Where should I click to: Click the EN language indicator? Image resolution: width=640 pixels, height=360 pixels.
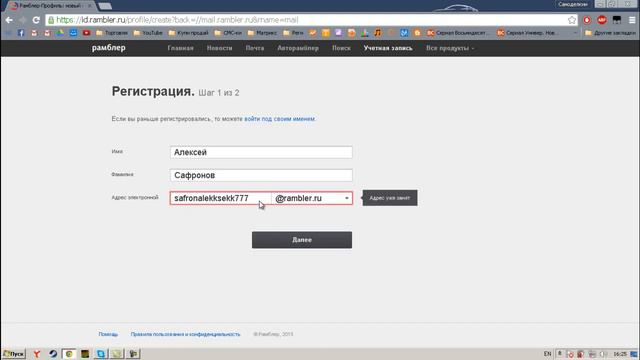[547, 354]
